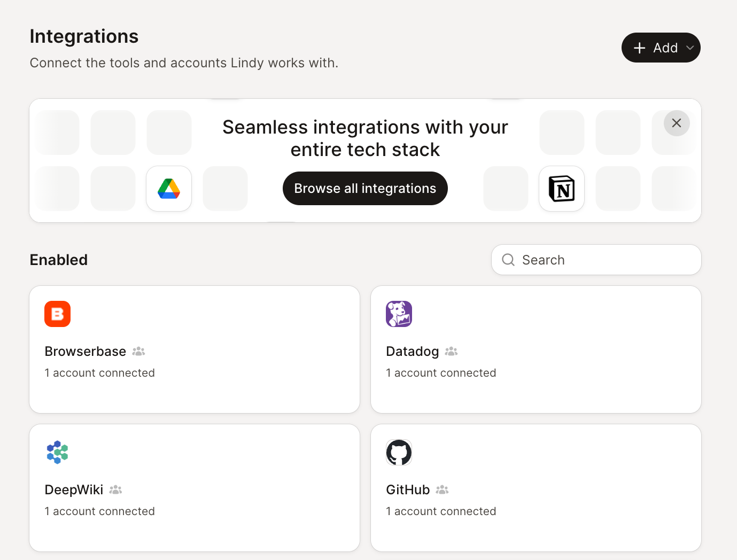This screenshot has width=737, height=560.
Task: Open the GitHub integration name
Action: (408, 489)
